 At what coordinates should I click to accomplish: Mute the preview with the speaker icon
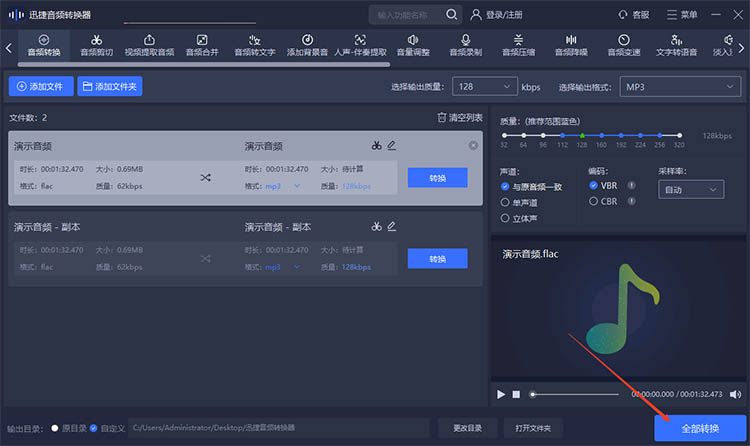click(735, 394)
